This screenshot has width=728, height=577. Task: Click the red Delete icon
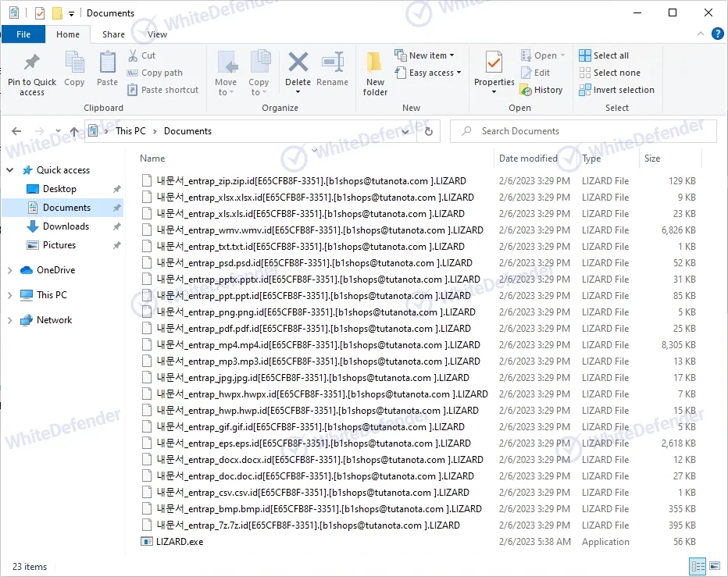click(298, 63)
